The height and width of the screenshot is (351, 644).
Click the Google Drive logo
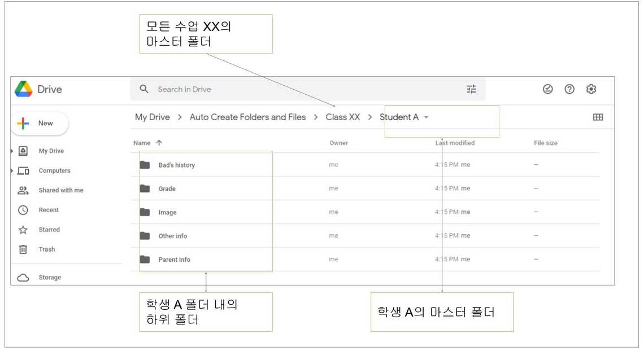[24, 89]
